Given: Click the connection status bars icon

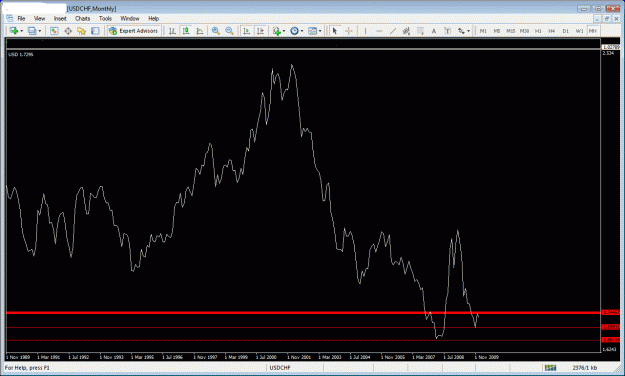Looking at the screenshot, I should coord(550,368).
